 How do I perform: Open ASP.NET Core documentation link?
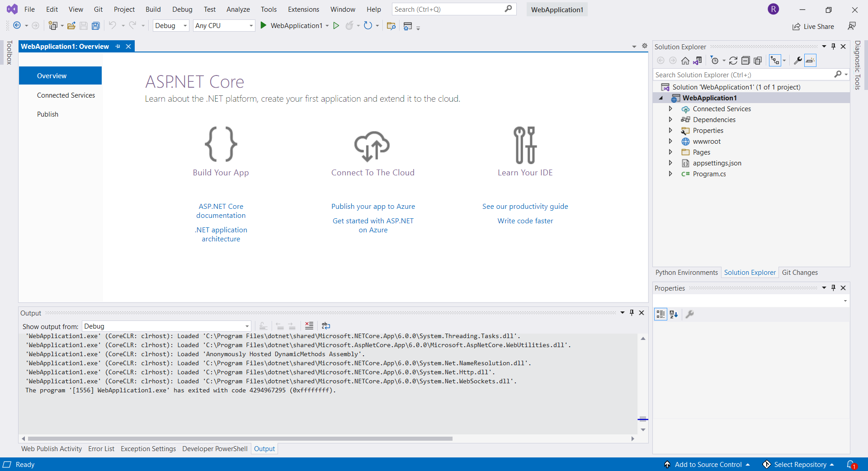coord(221,211)
